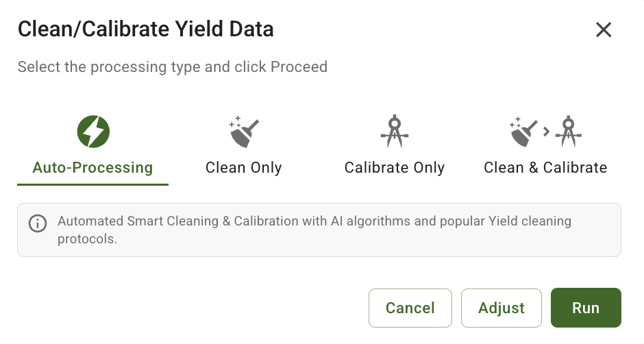Click the compass in Clean & Calibrate icon
This screenshot has width=644, height=344.
tap(569, 132)
